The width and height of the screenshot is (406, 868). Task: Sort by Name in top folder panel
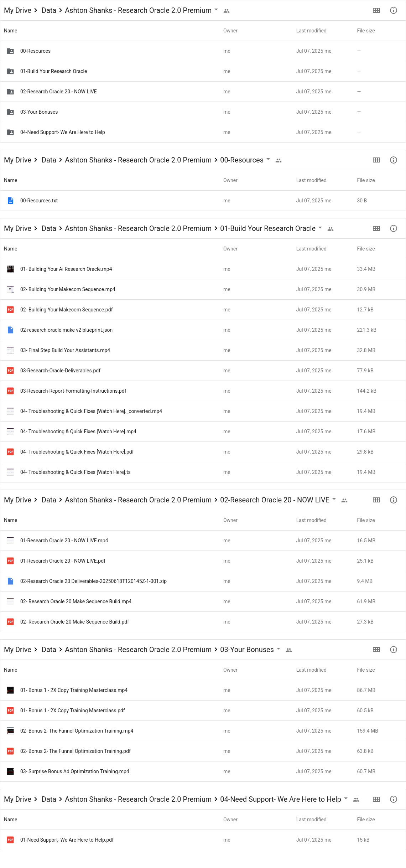[x=11, y=31]
